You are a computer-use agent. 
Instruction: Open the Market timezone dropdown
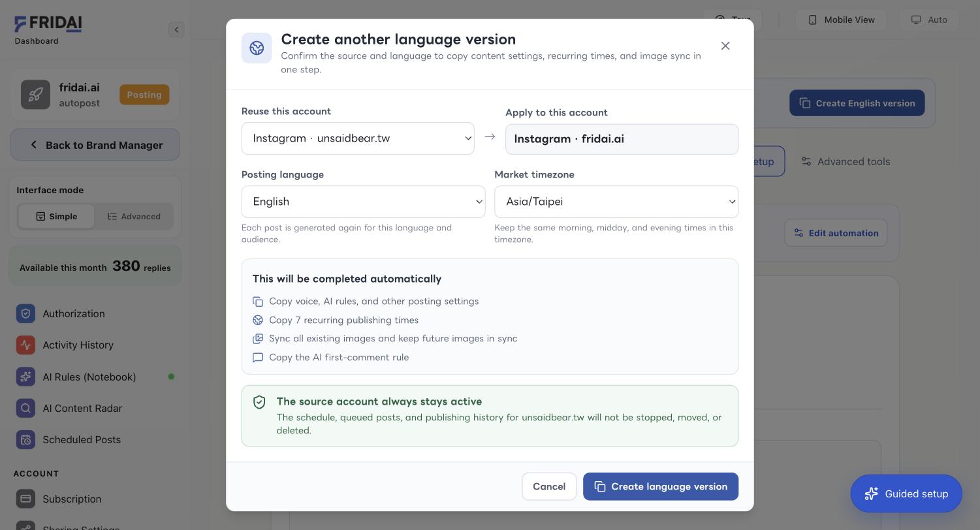[x=616, y=202]
